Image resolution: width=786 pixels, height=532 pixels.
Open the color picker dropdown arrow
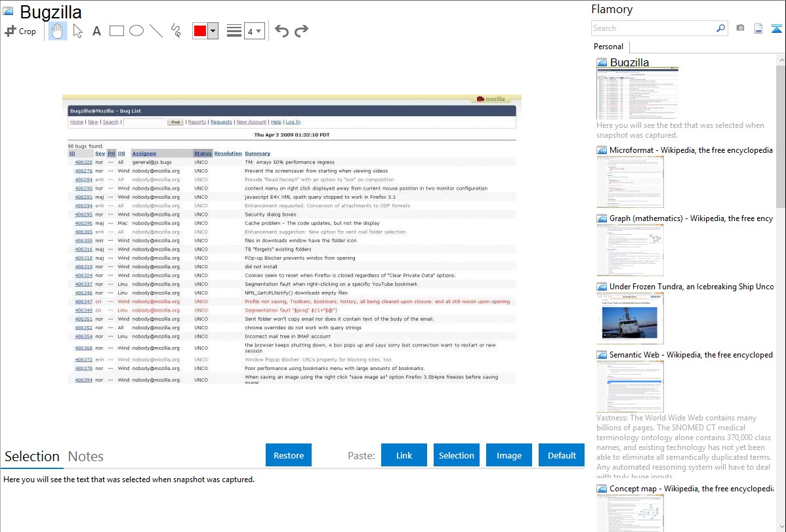coord(213,31)
